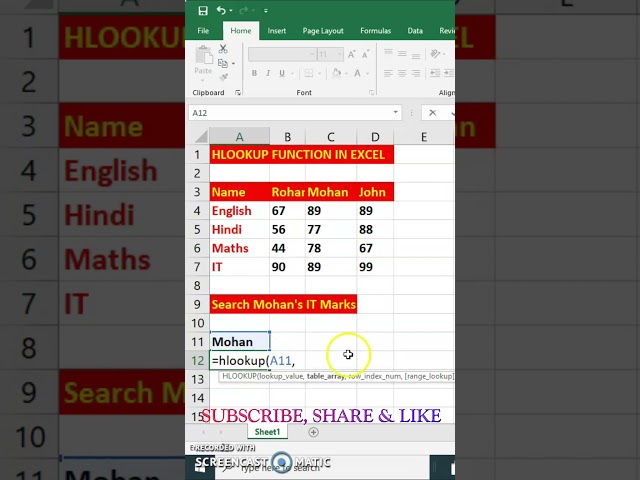640x480 pixels.
Task: Select the Mohan header cell in row 3
Action: tap(331, 192)
